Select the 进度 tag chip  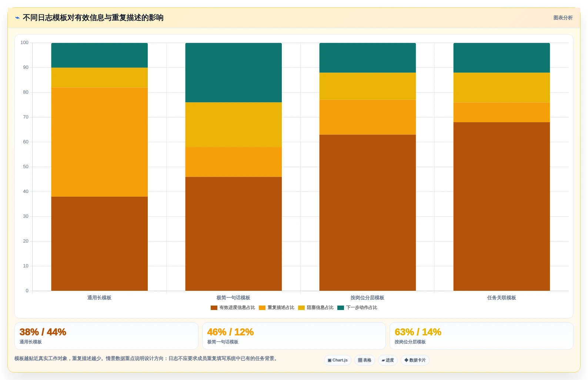[388, 360]
